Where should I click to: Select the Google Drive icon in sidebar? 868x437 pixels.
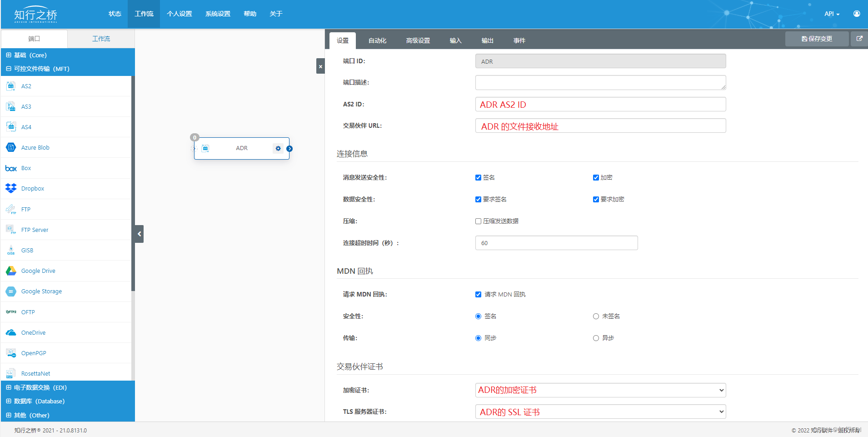point(11,271)
